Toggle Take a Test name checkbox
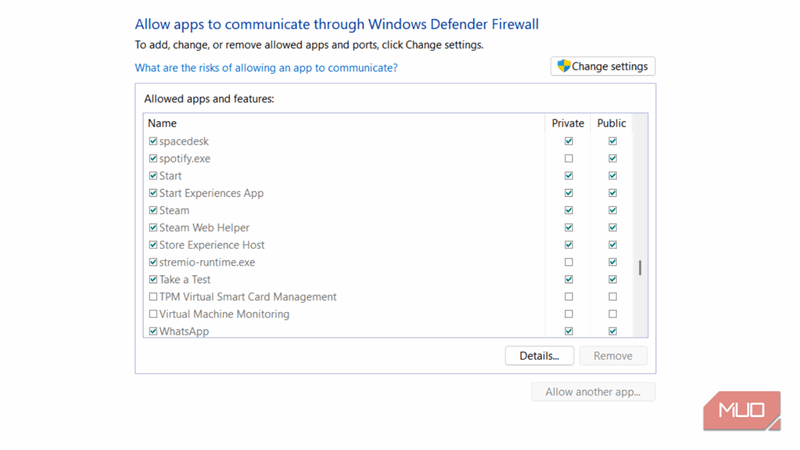This screenshot has height=450, width=800. [x=153, y=280]
